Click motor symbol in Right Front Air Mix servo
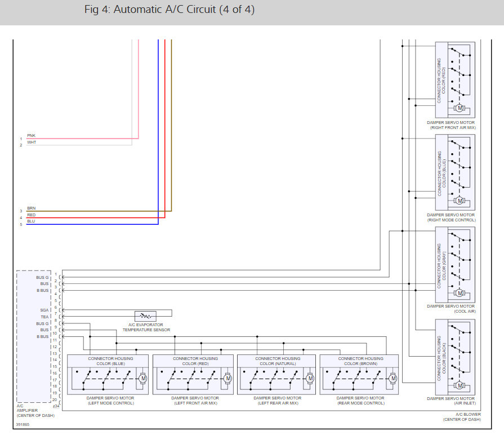This screenshot has height=440, width=504. pyautogui.click(x=460, y=108)
